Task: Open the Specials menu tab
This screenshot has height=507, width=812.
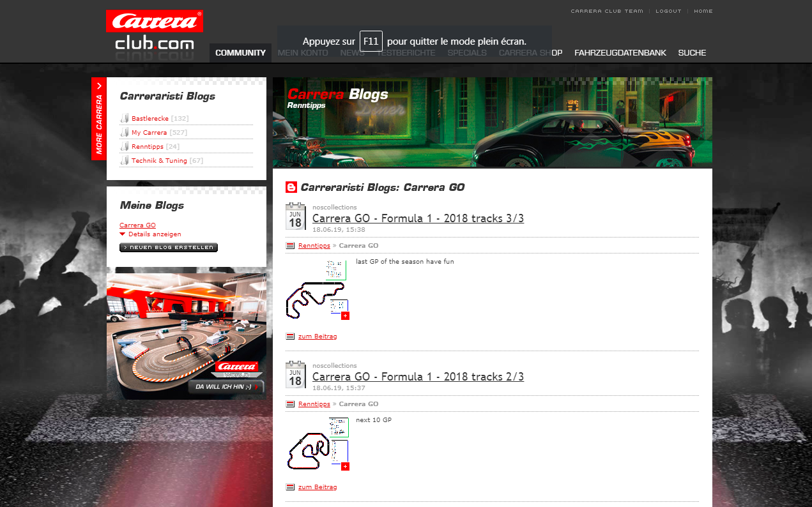Action: (467, 53)
